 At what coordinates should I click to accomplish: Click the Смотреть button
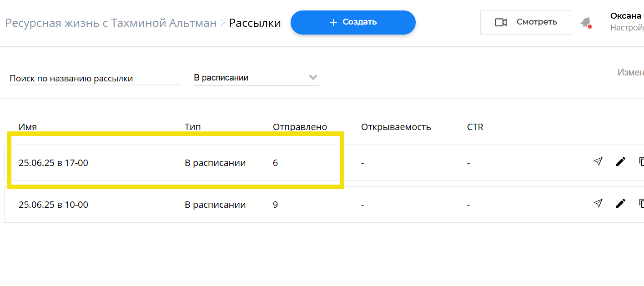click(x=526, y=22)
